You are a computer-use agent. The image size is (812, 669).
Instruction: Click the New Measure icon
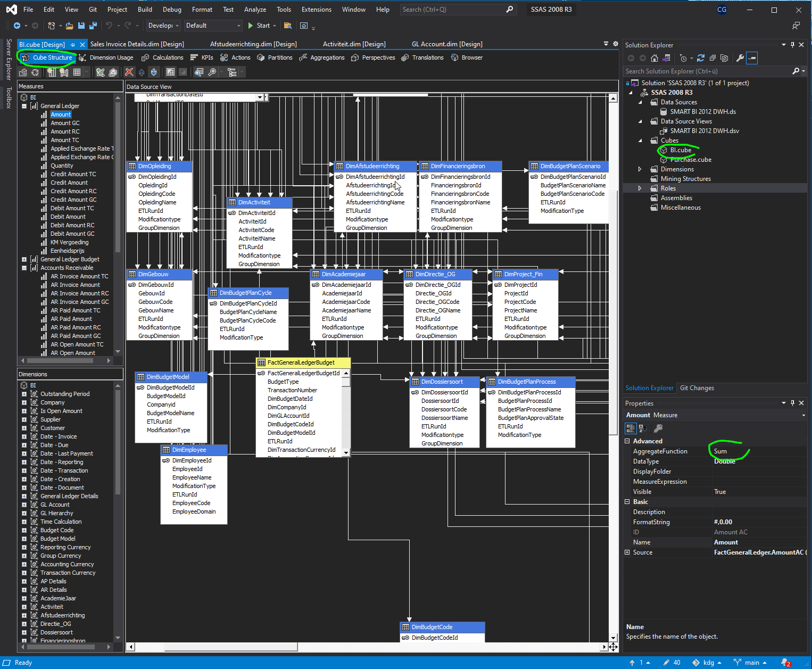coord(52,72)
